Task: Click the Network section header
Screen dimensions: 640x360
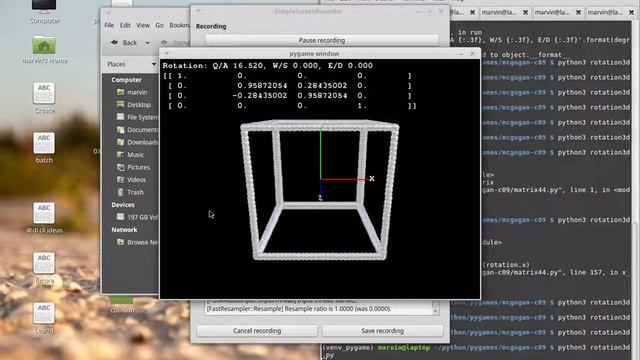Action: coord(124,230)
